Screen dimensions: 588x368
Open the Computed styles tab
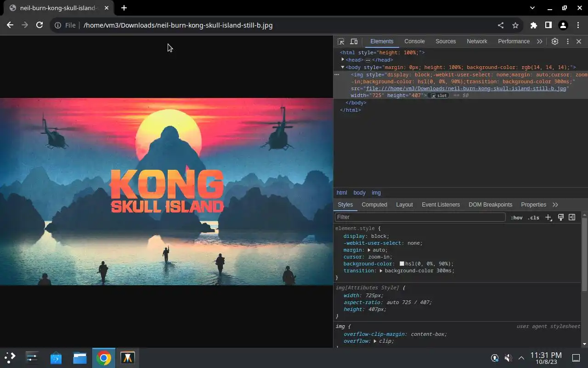click(374, 205)
